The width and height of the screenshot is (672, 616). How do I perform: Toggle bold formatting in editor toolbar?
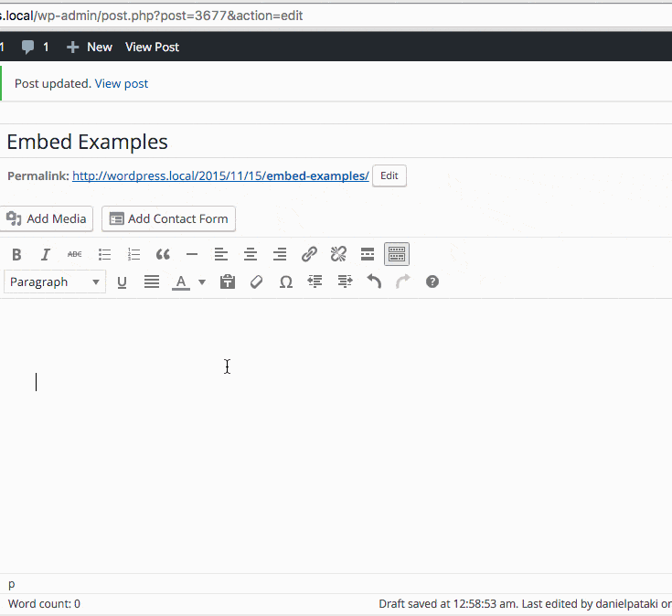tap(16, 254)
